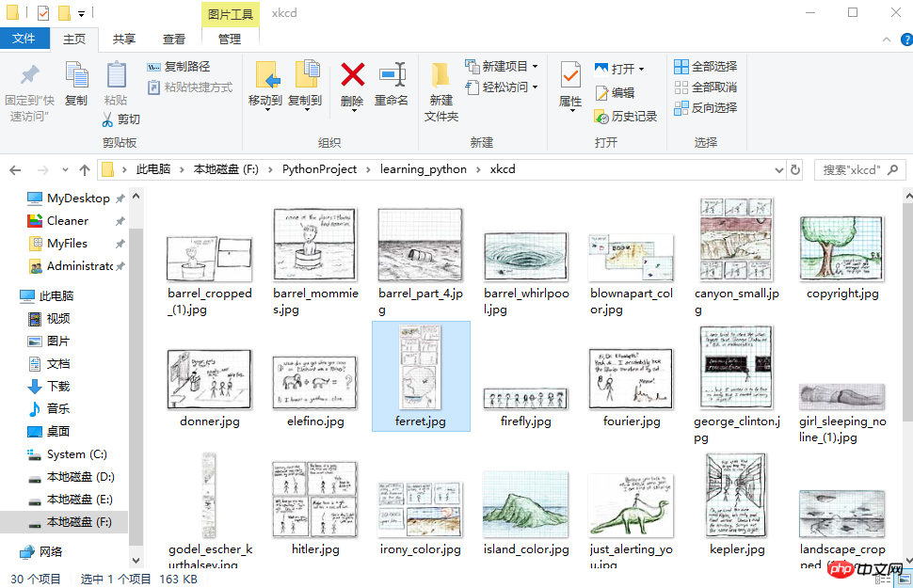Click the Help question mark icon
The image size is (913, 588).
(906, 40)
